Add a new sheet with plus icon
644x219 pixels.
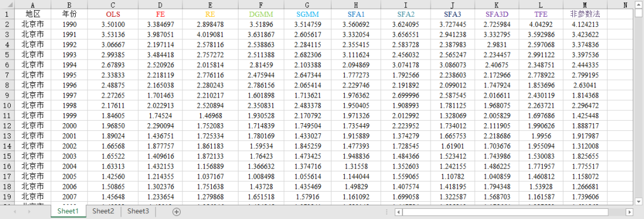(x=177, y=212)
